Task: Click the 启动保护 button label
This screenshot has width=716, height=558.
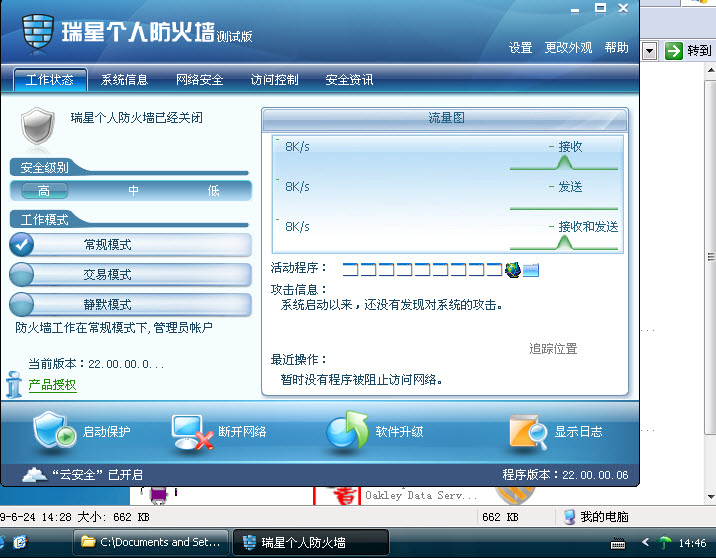Action: pos(106,432)
